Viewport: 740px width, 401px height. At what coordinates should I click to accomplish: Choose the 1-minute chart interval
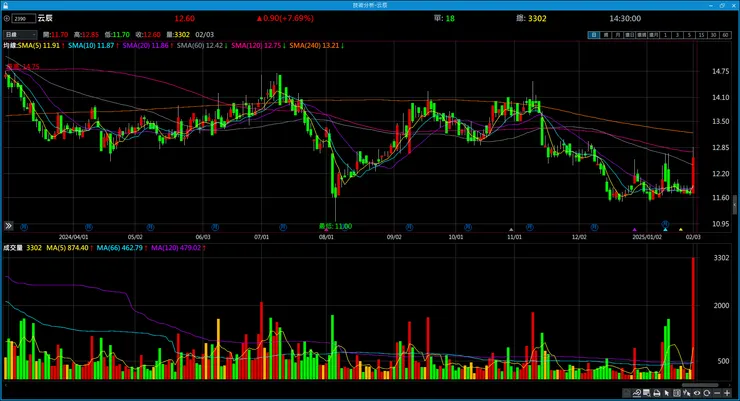point(665,35)
